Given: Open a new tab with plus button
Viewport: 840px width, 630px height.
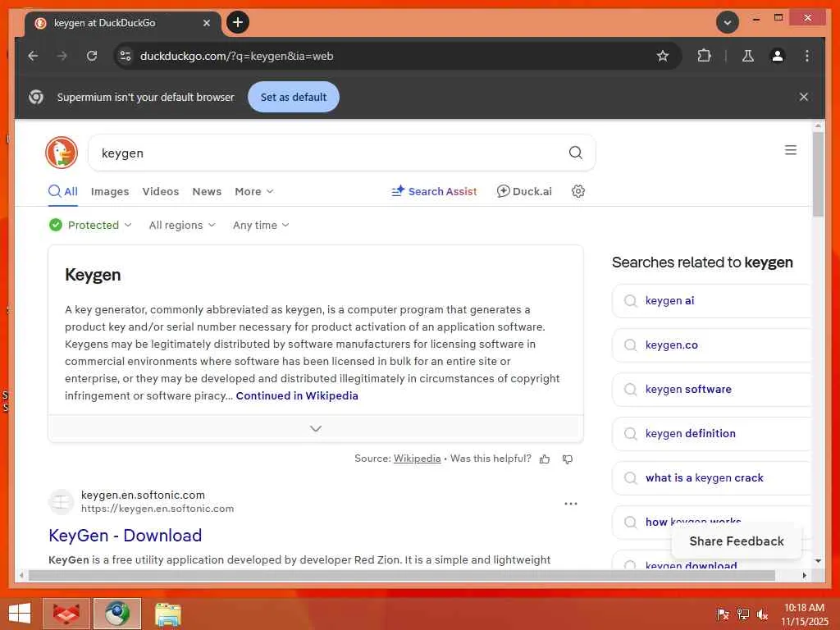Looking at the screenshot, I should [x=238, y=22].
